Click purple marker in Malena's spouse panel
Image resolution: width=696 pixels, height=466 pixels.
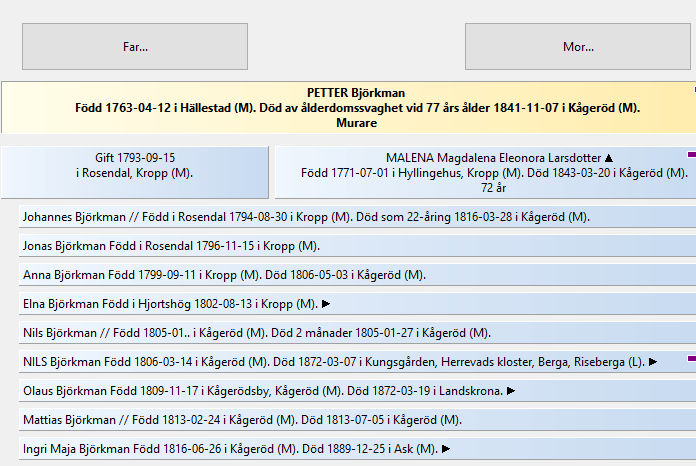(x=691, y=155)
